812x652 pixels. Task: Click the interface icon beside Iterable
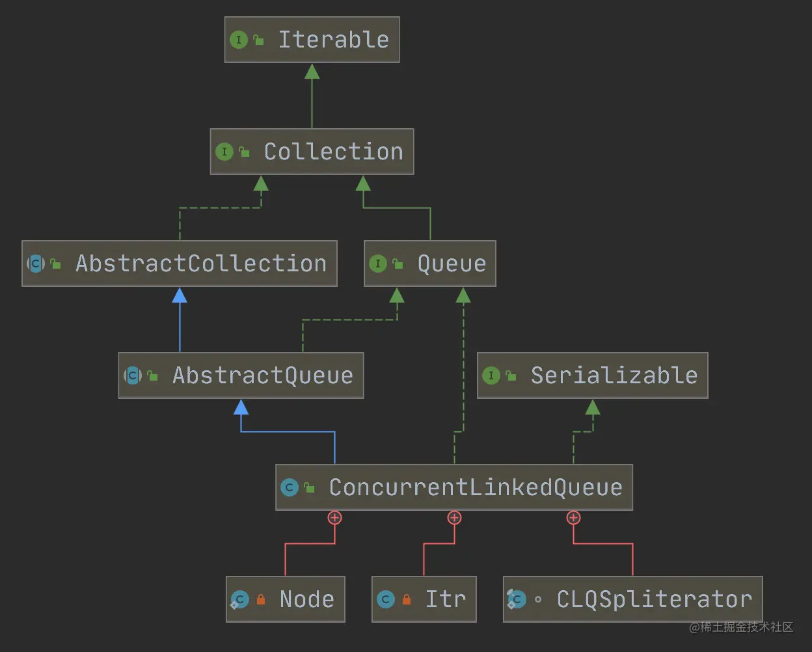tap(238, 40)
